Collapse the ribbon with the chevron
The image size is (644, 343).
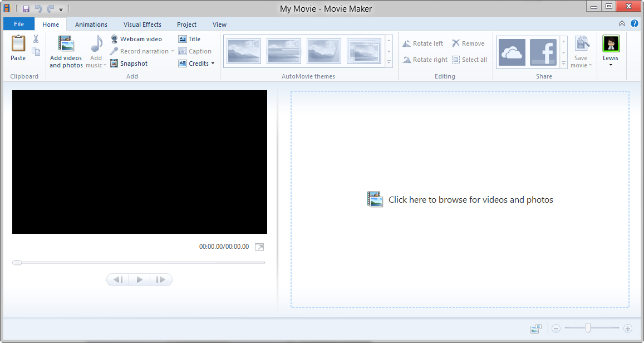[x=622, y=23]
